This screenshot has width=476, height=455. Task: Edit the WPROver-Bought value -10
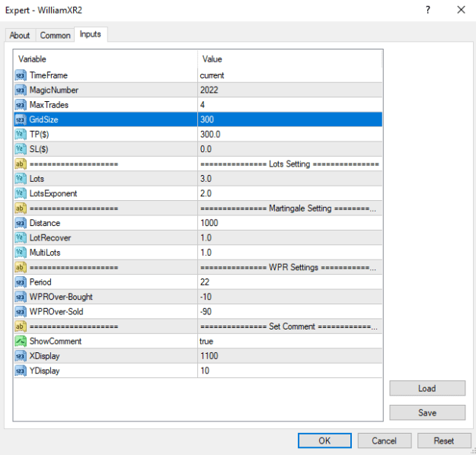pos(290,297)
